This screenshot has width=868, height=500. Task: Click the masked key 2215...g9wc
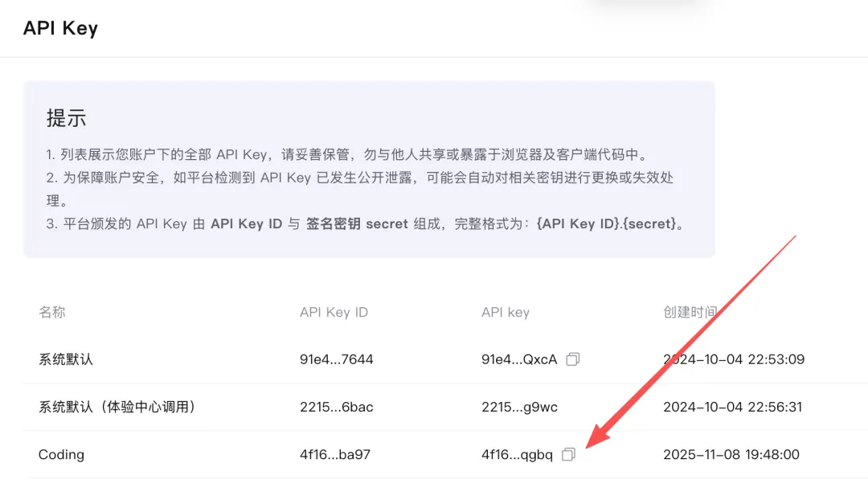pos(519,407)
